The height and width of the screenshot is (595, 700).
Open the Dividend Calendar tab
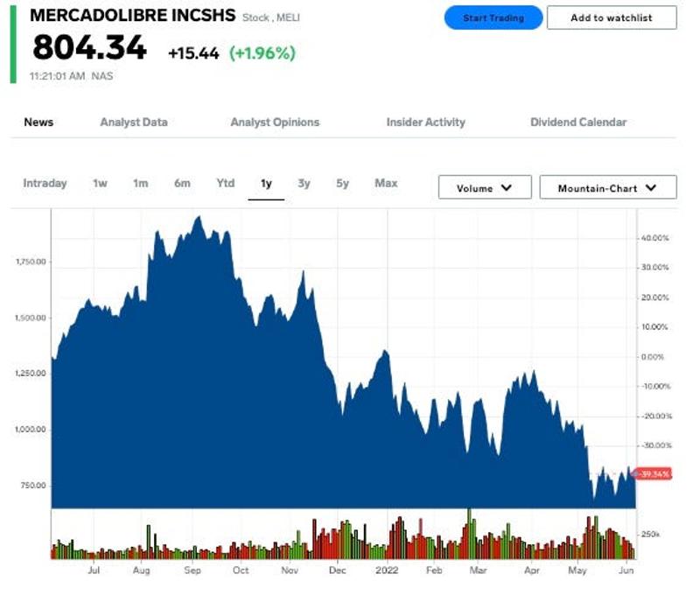(578, 122)
